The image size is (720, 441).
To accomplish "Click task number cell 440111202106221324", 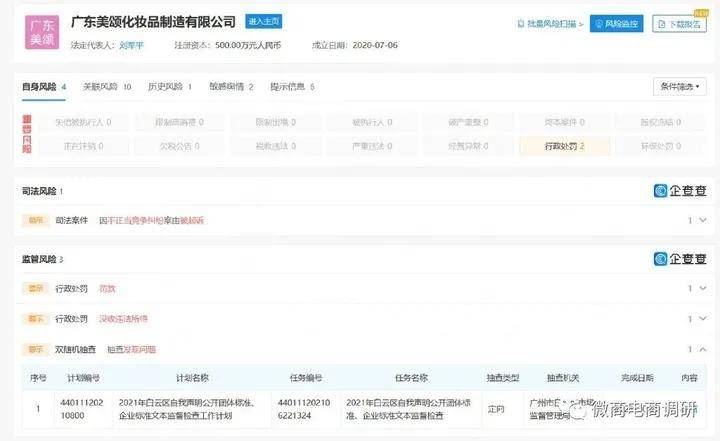I will (304, 409).
